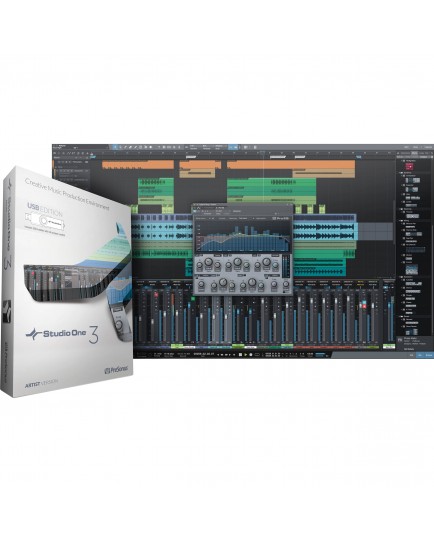Screen dimensions: 434x543
Task: Adjust the top-left large knob in Pro EQ
Action: point(208,262)
